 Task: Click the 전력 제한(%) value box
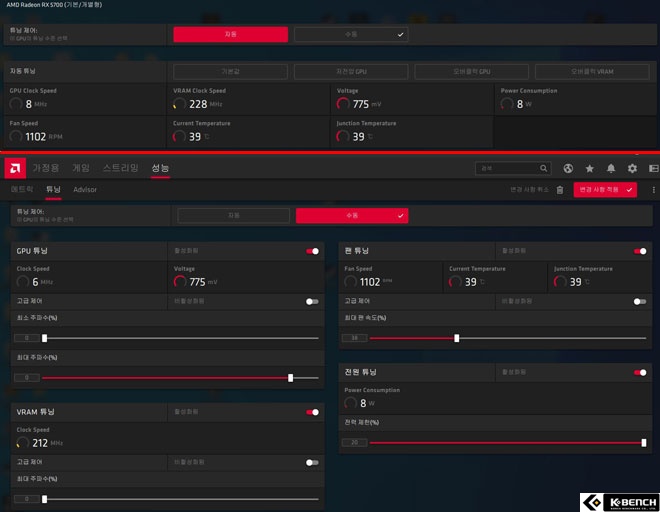click(354, 443)
